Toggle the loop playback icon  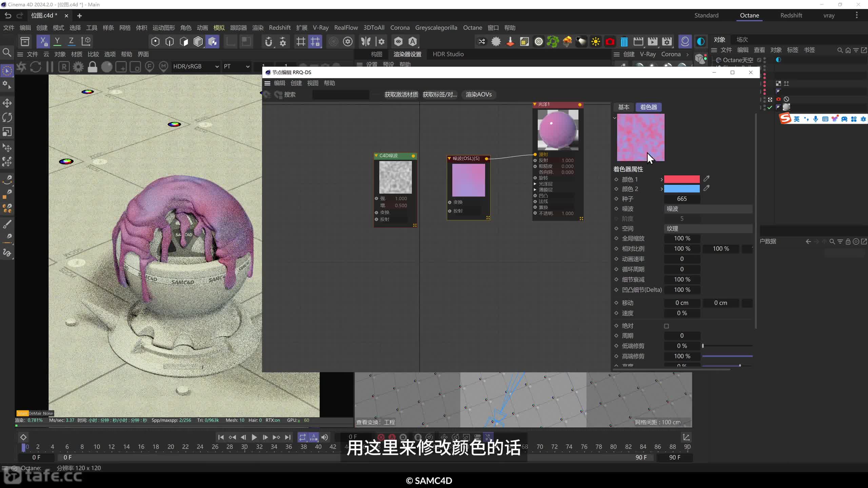coord(302,437)
